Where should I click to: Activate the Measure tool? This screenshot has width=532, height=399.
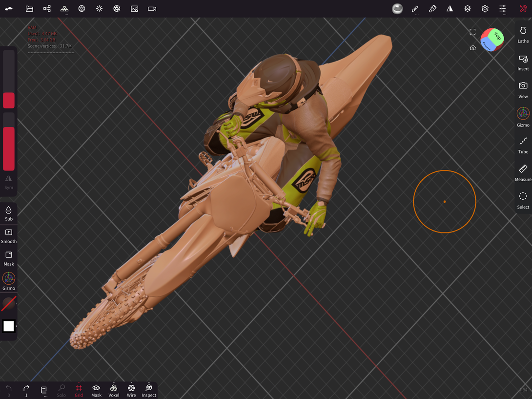click(523, 172)
